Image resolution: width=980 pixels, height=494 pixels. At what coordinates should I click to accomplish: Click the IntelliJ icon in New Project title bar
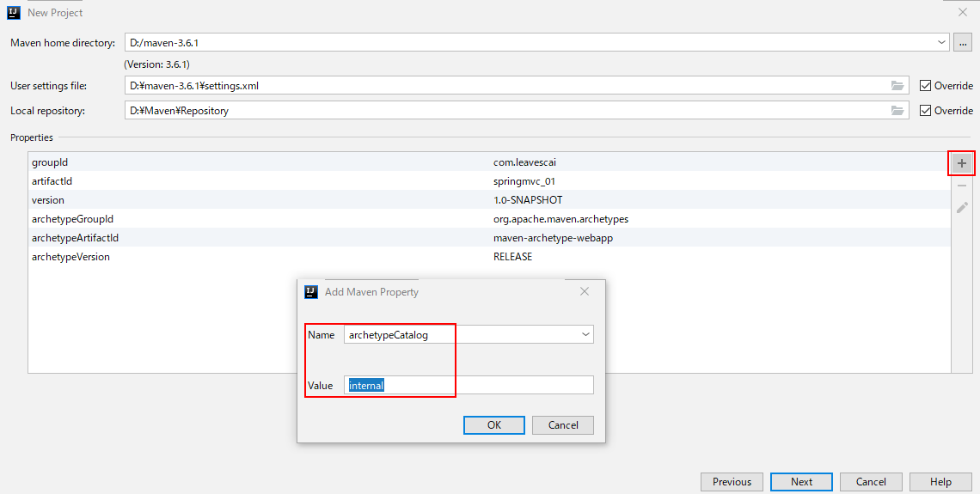click(x=14, y=13)
